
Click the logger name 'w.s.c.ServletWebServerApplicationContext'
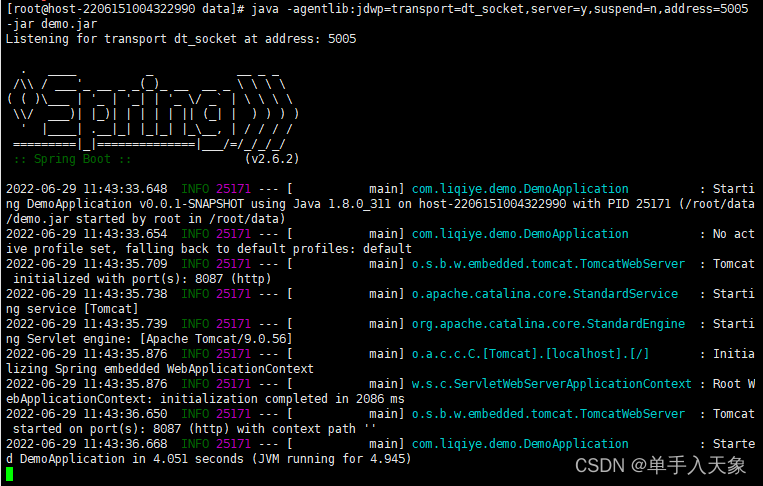point(552,384)
